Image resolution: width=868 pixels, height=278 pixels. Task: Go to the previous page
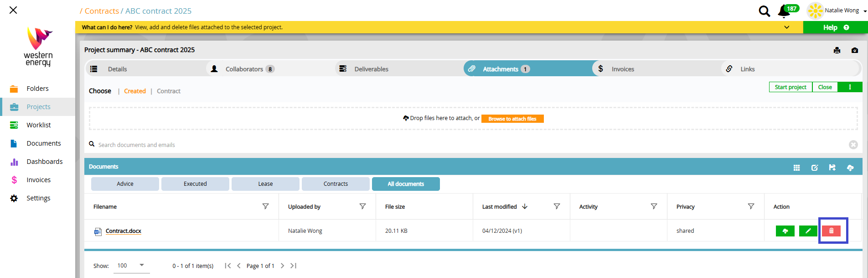pyautogui.click(x=239, y=266)
